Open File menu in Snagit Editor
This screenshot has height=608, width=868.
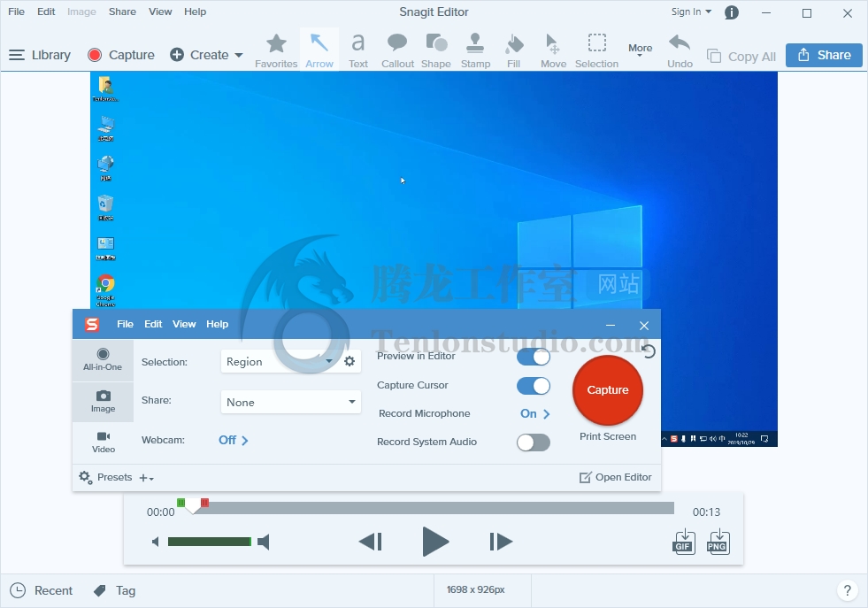(x=16, y=12)
